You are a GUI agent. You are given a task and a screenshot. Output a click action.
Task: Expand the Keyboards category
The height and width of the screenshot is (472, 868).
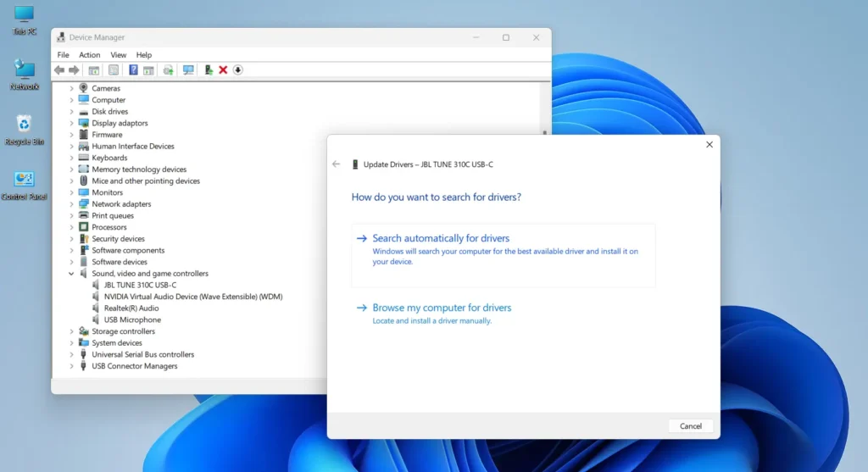pos(71,158)
